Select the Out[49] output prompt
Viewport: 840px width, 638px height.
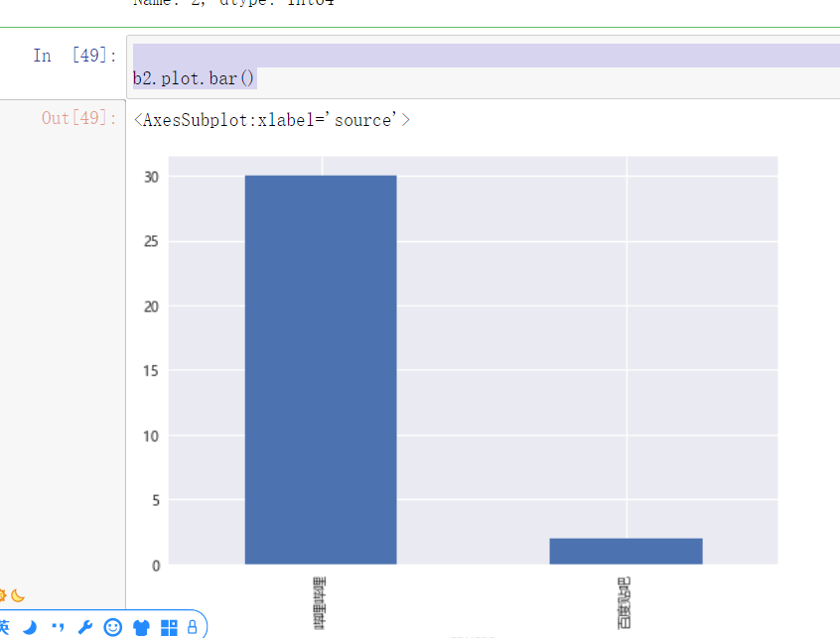pos(79,118)
